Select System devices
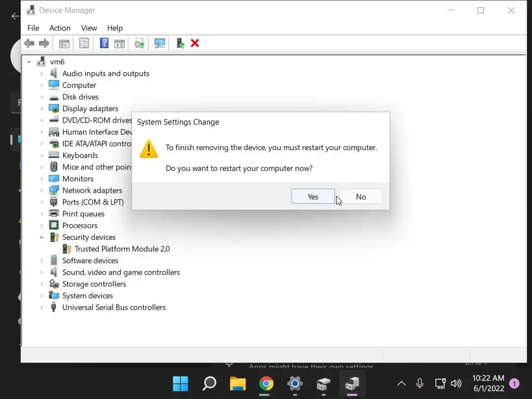Screen dimensions: 532x399 87,296
